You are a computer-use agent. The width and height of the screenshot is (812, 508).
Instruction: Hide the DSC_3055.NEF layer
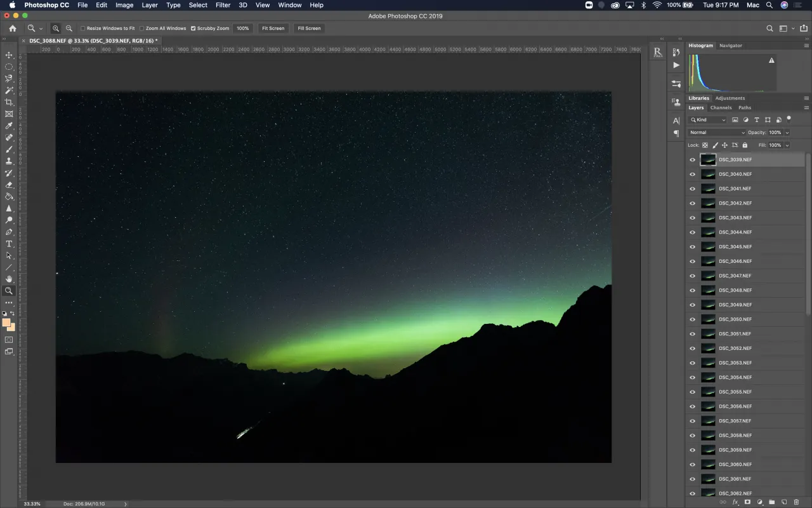692,392
